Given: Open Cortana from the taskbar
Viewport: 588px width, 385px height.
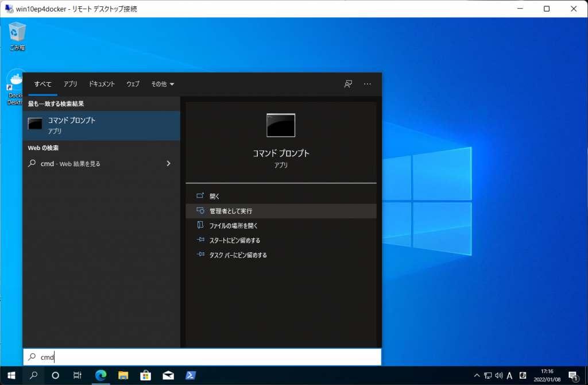Looking at the screenshot, I should coord(55,375).
